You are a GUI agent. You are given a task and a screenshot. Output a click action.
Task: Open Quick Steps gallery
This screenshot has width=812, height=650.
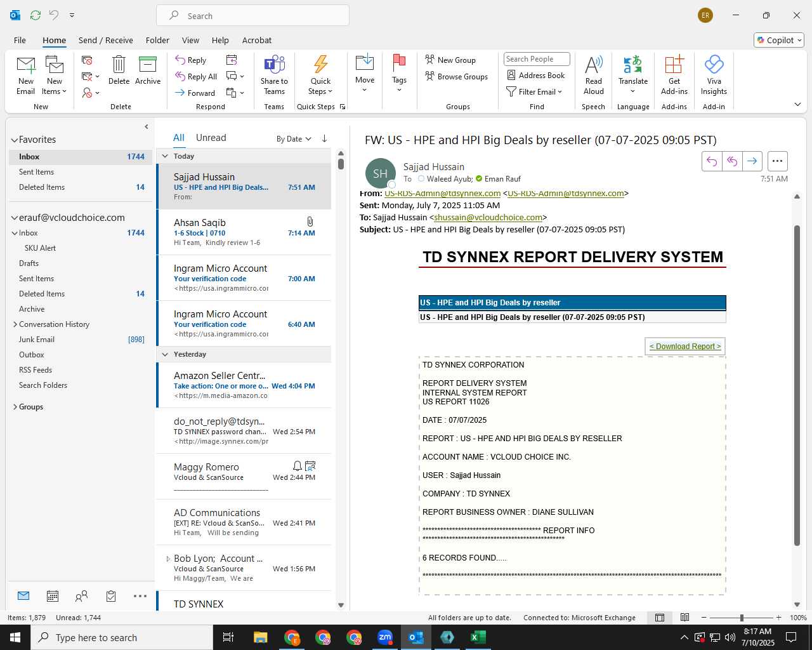coord(320,76)
